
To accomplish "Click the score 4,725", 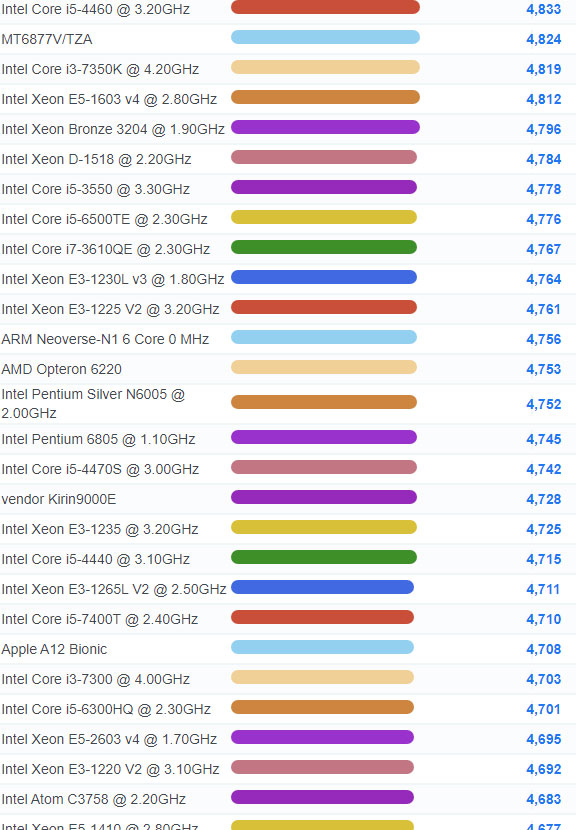I will point(544,529).
